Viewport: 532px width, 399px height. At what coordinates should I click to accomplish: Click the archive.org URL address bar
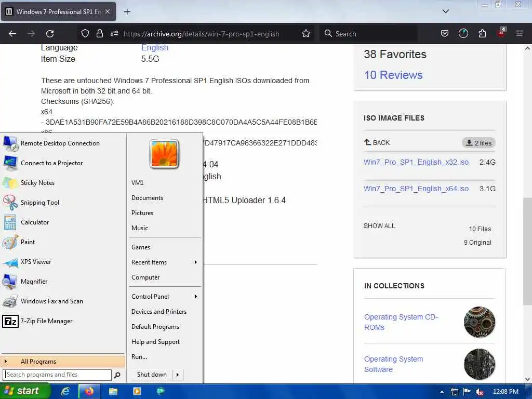(201, 34)
